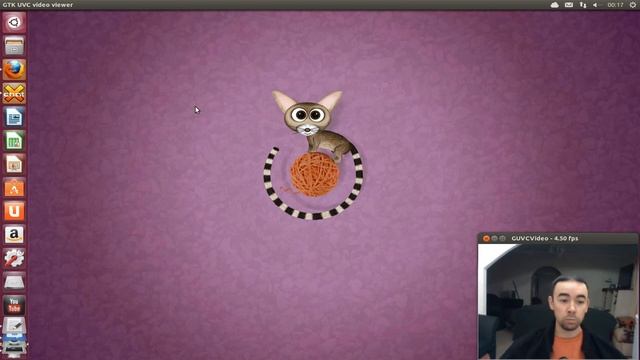Image resolution: width=640 pixels, height=360 pixels.
Task: Open the Ubuntu Dash home launcher
Action: click(x=14, y=22)
